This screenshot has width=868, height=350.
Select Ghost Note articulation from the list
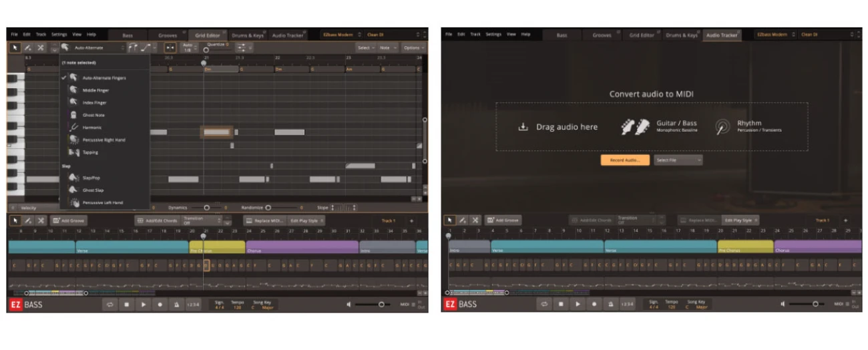(93, 115)
